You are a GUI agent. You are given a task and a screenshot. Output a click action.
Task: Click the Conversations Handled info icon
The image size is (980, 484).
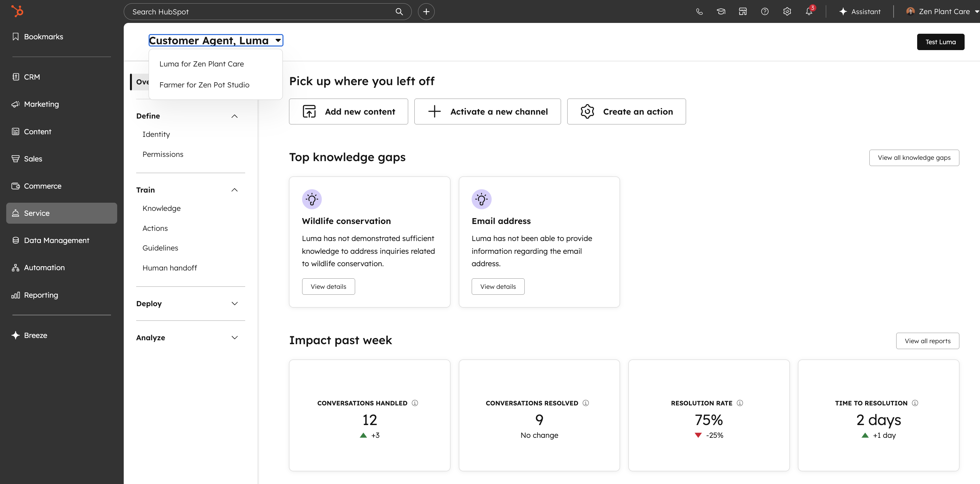[415, 403]
